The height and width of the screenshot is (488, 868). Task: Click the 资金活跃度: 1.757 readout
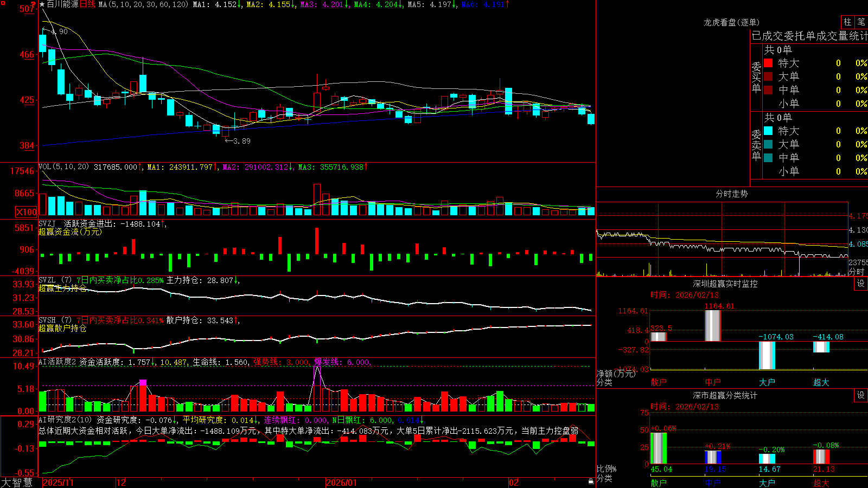(x=117, y=362)
